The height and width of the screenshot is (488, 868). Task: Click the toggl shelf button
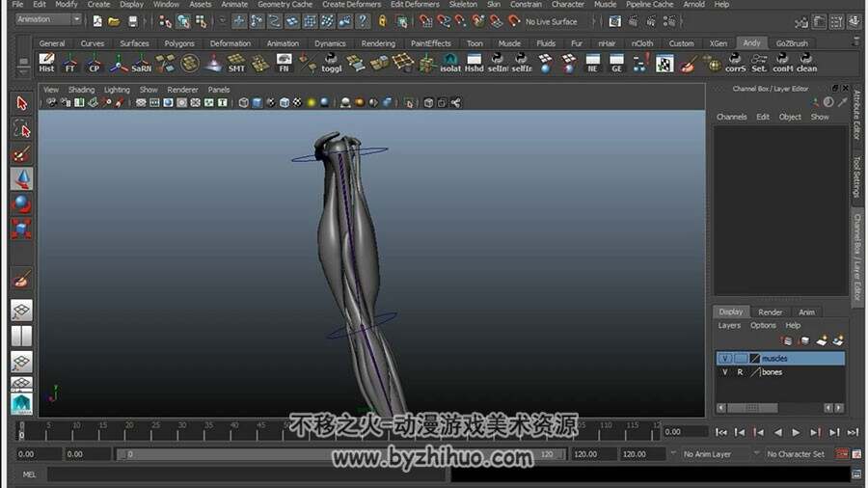[332, 63]
